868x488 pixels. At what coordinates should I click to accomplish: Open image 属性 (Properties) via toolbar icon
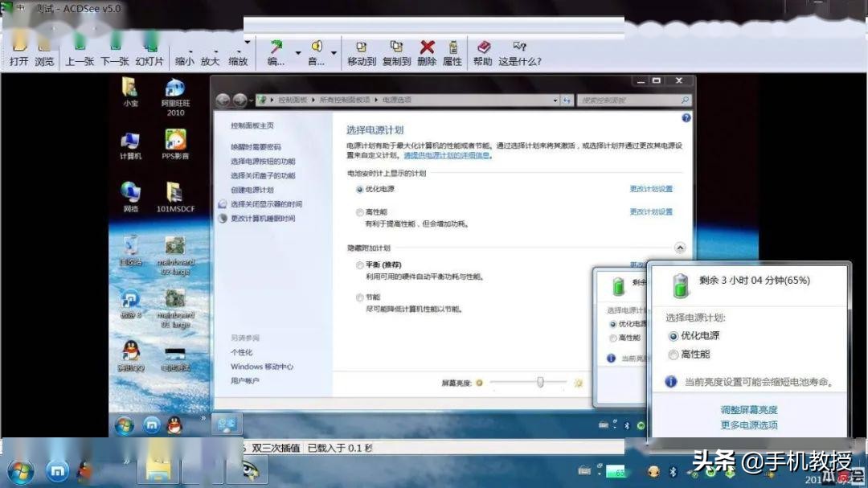(x=452, y=52)
